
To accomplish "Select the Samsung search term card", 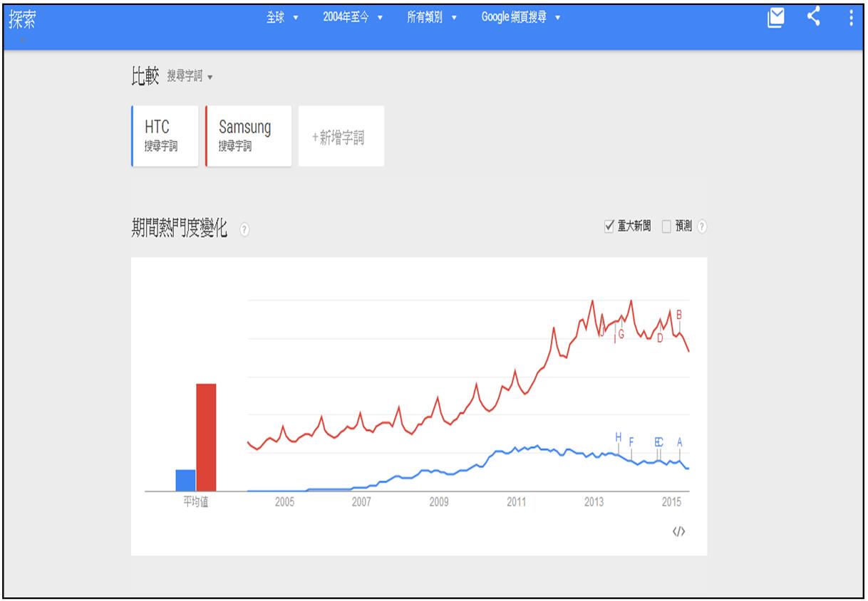I will [249, 136].
